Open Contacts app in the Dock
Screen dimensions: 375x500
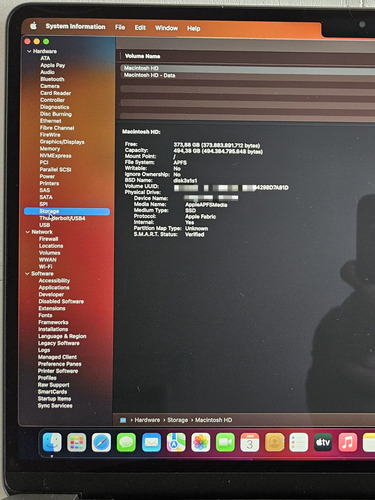pos(274,442)
